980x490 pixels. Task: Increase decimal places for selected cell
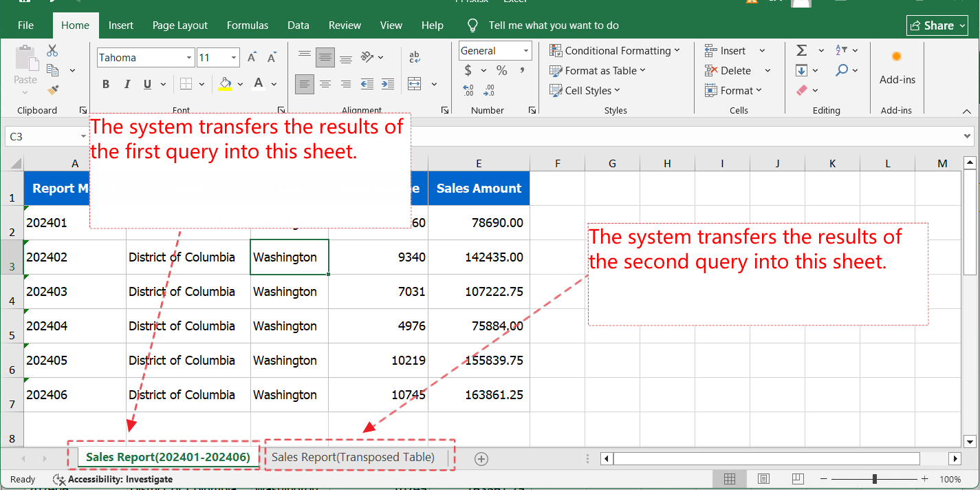pyautogui.click(x=468, y=89)
